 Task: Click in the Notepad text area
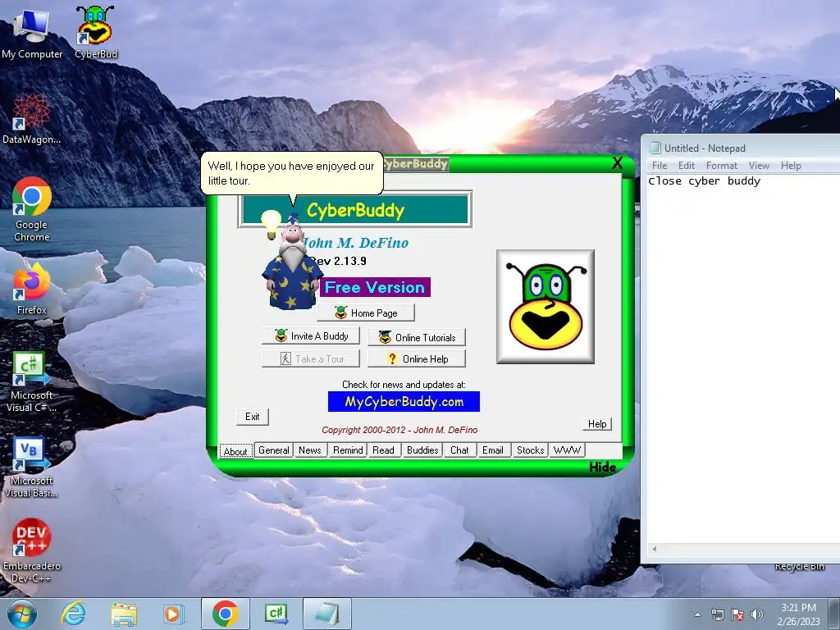(743, 359)
